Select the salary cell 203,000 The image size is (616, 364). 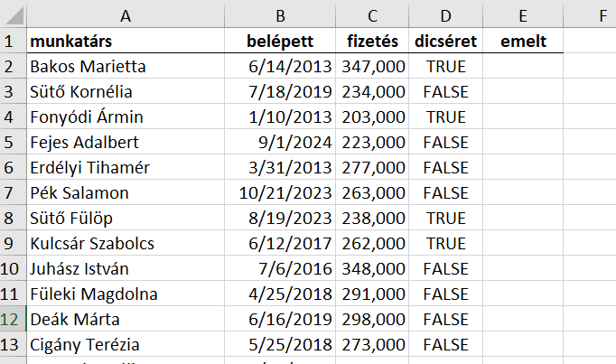tap(372, 117)
